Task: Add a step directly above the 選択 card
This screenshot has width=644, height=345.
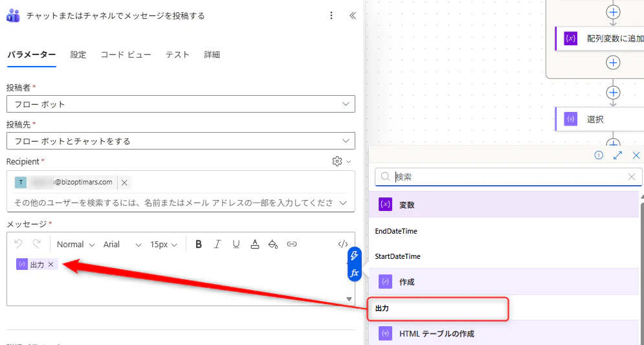Action: 613,93
